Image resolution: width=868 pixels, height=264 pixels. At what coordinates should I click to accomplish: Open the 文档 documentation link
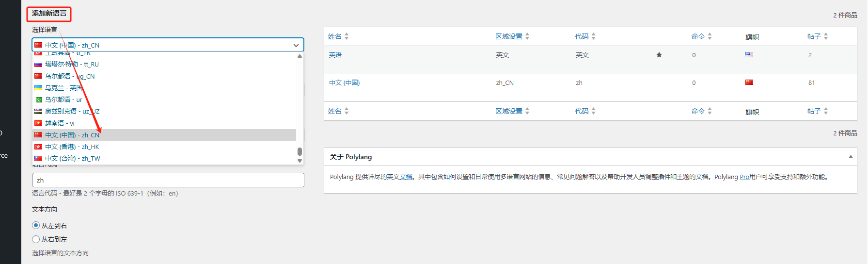click(x=406, y=177)
